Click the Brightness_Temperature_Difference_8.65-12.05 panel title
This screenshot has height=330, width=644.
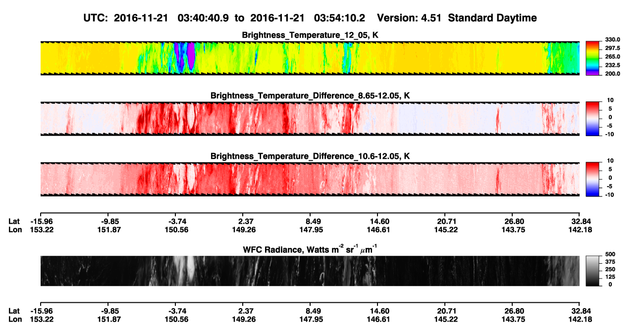point(310,95)
